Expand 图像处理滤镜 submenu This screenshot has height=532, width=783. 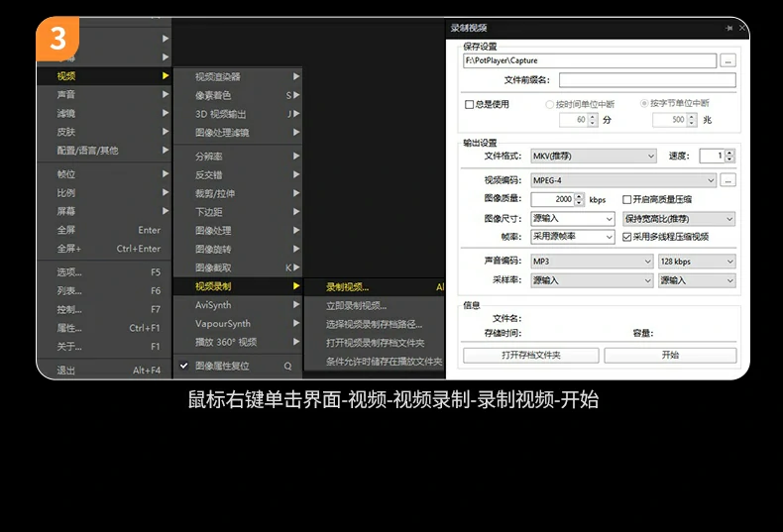238,132
